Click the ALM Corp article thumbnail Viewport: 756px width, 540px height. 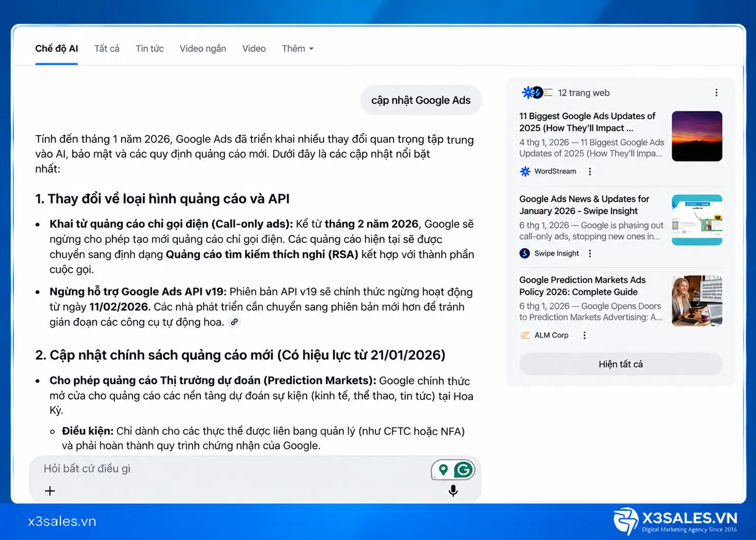pyautogui.click(x=697, y=301)
